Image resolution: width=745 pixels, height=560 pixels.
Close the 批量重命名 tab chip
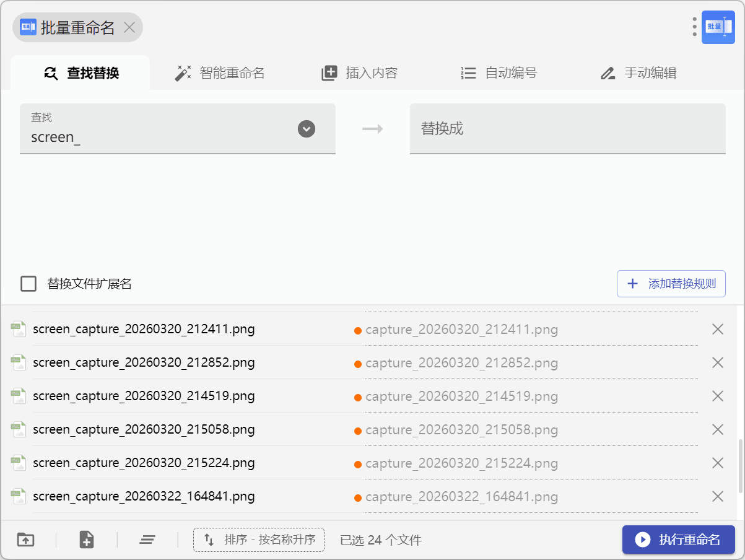tap(129, 27)
